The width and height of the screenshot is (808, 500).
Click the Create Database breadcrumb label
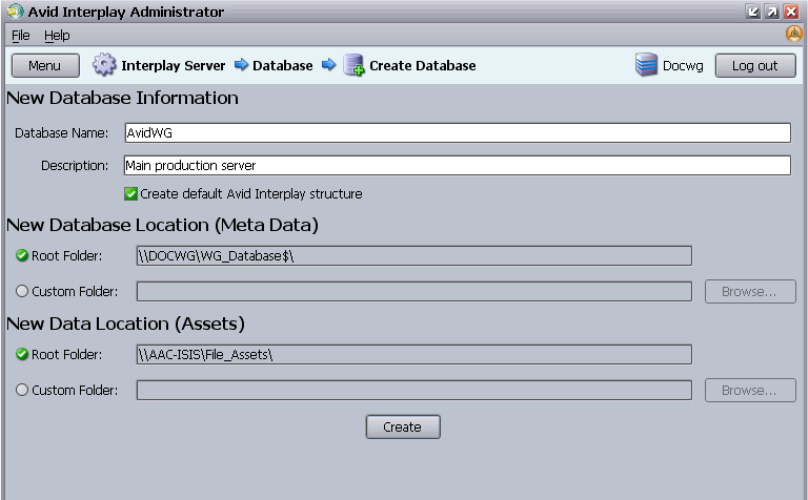click(x=423, y=65)
